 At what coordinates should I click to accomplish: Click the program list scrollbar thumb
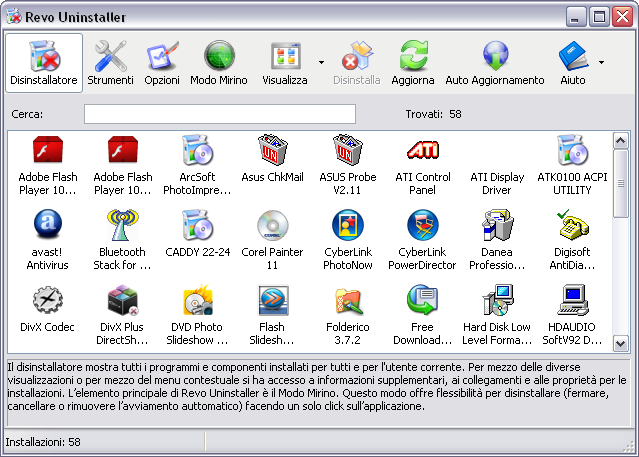(x=621, y=183)
